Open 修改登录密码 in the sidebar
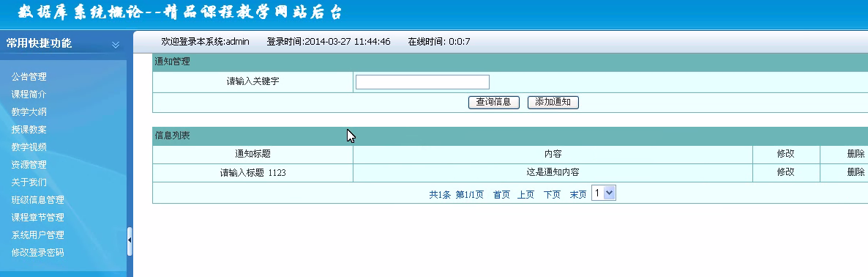868x277 pixels. click(x=37, y=252)
